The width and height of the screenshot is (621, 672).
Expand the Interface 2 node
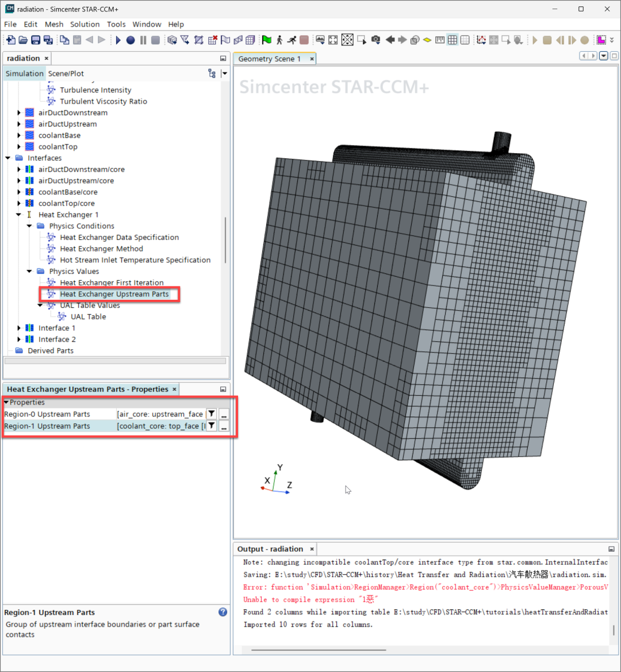(x=19, y=339)
